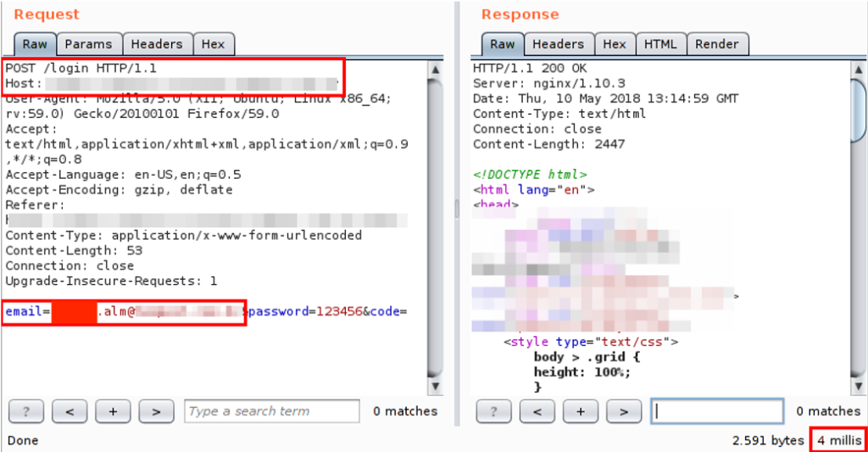Click the Response panel previous match '<' button
The height and width of the screenshot is (452, 868).
[x=537, y=411]
